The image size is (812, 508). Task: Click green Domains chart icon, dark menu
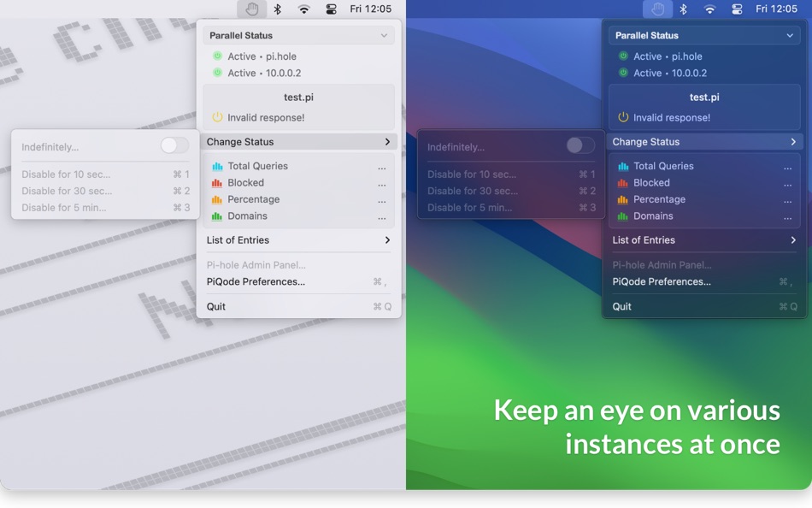click(623, 216)
